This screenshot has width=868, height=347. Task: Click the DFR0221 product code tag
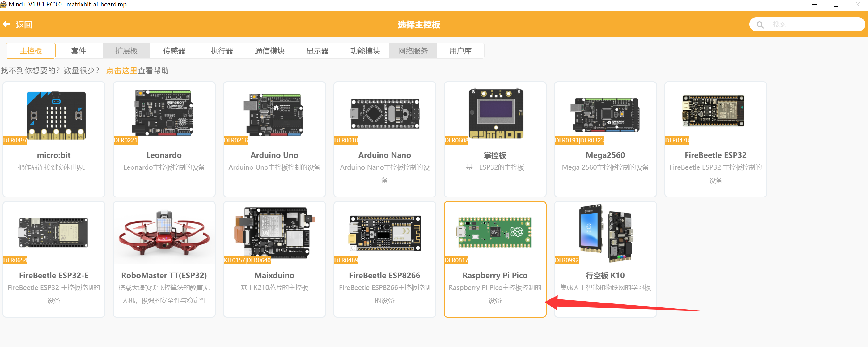click(x=125, y=141)
